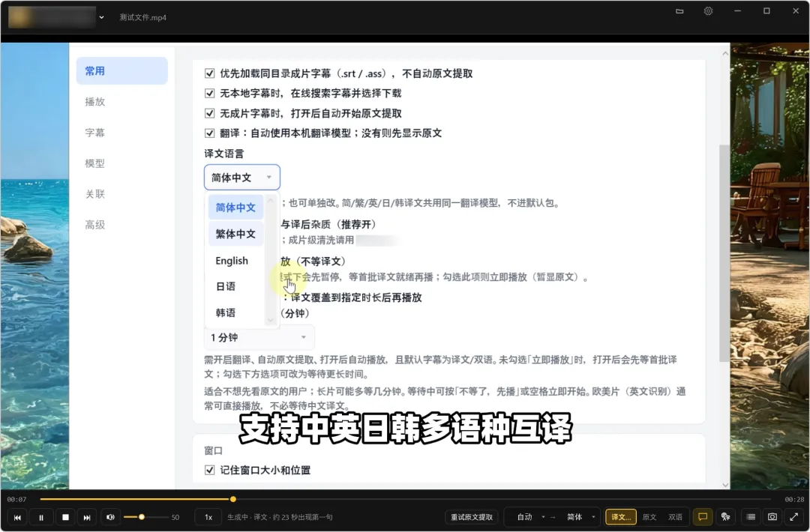Collapse the 译文语言 combo box
810x532 pixels.
click(x=242, y=178)
